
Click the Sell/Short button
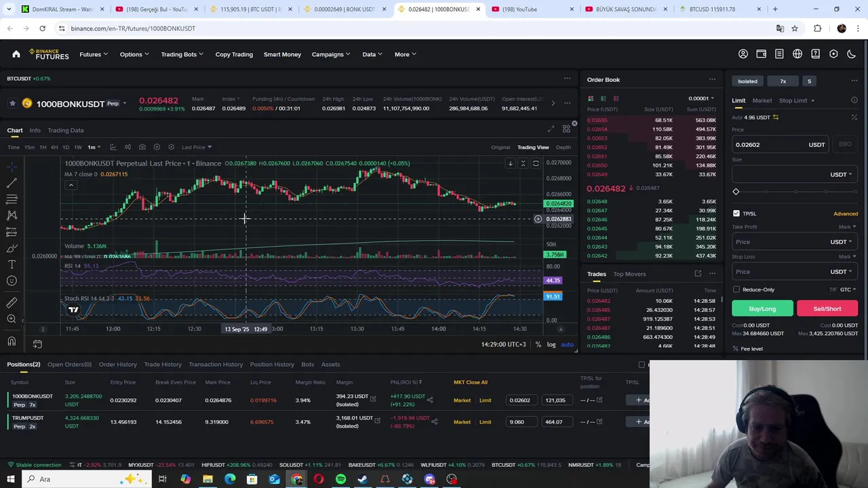(827, 308)
